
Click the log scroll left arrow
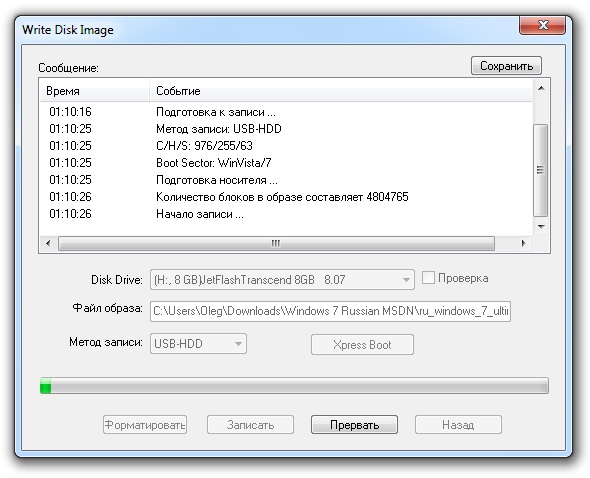click(x=48, y=243)
